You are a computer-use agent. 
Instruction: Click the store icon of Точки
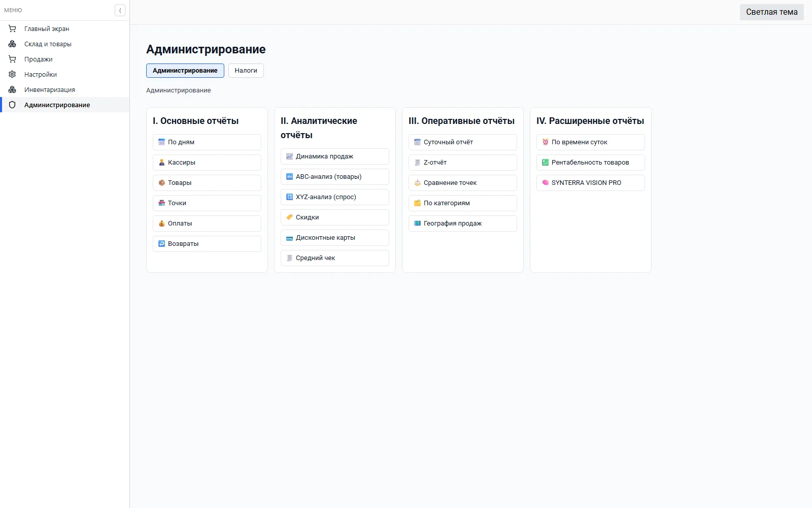pyautogui.click(x=162, y=203)
